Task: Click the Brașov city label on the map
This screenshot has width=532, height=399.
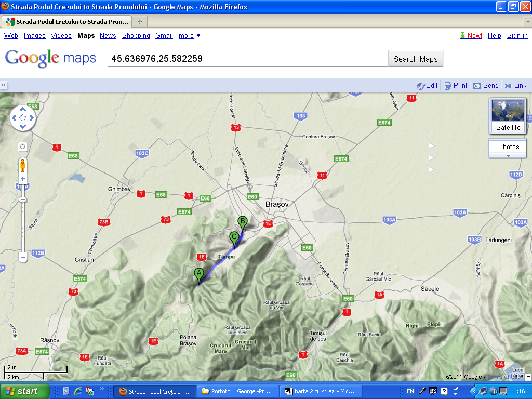Action: 277,204
